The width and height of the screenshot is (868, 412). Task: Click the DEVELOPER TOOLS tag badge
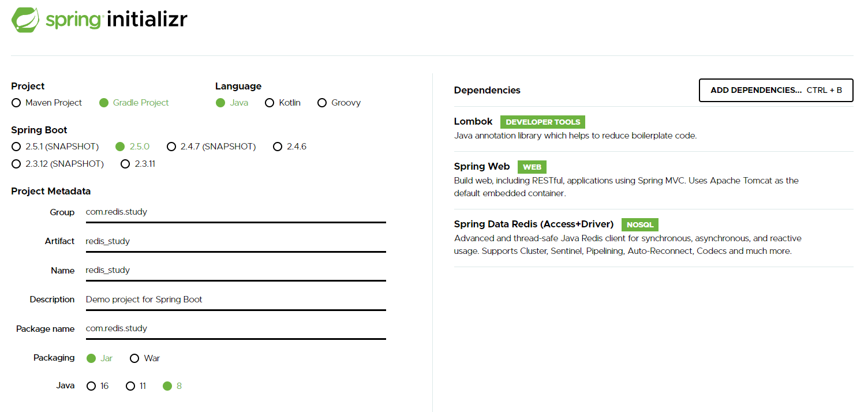[x=542, y=122]
